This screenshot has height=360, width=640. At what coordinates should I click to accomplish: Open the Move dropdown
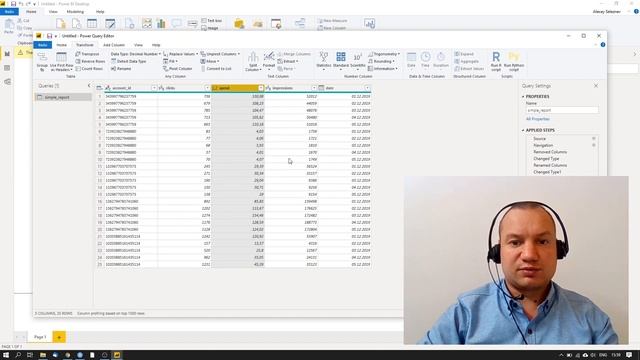point(210,61)
